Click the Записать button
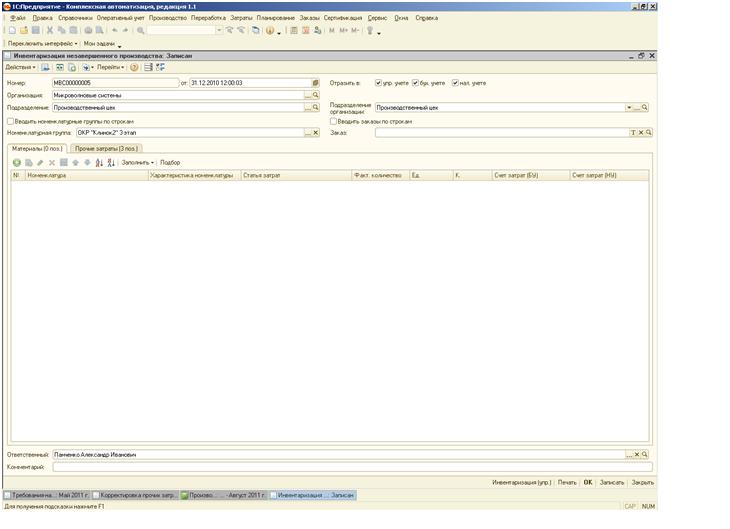The image size is (730, 529). (x=612, y=482)
